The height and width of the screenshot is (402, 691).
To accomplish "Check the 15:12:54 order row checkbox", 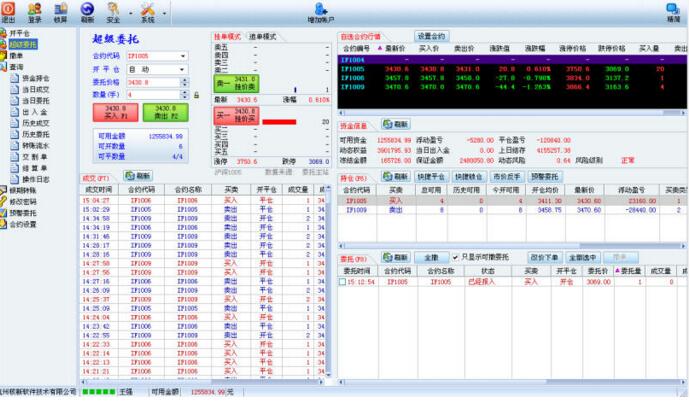I will click(x=341, y=282).
